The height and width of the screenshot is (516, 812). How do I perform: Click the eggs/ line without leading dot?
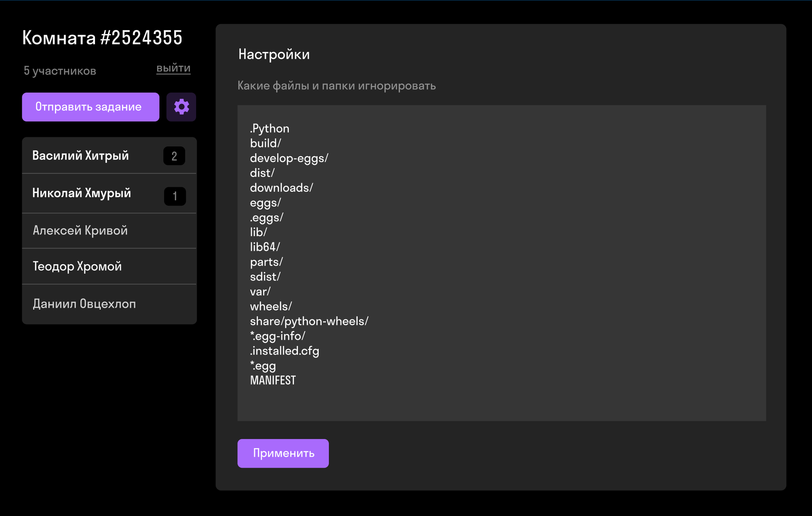pyautogui.click(x=266, y=203)
